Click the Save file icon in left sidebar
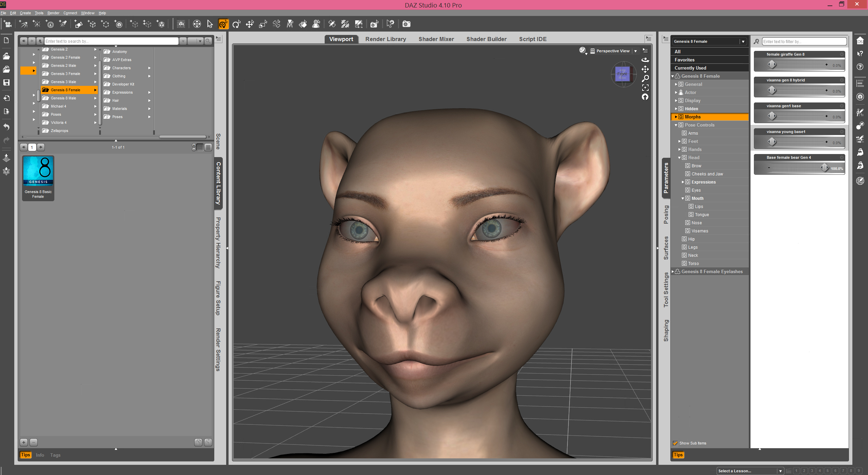Image resolution: width=868 pixels, height=475 pixels. (x=6, y=82)
